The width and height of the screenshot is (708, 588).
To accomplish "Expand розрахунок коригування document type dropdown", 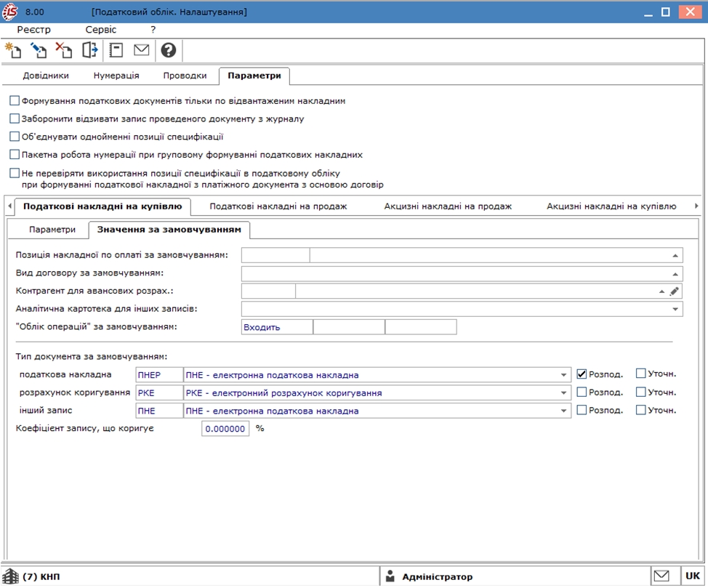I will click(563, 393).
